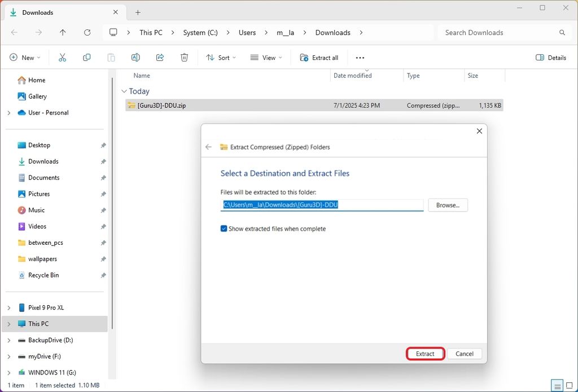The width and height of the screenshot is (578, 392).
Task: Select [Guru3D]-DDU.zip file name
Action: tap(161, 105)
